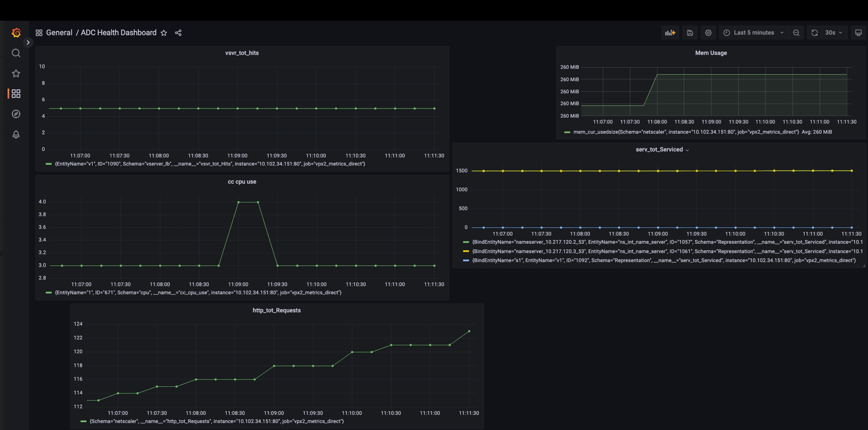Click the green swatch in vsvr_tot_hits legend
The width and height of the screenshot is (868, 430).
pyautogui.click(x=48, y=164)
